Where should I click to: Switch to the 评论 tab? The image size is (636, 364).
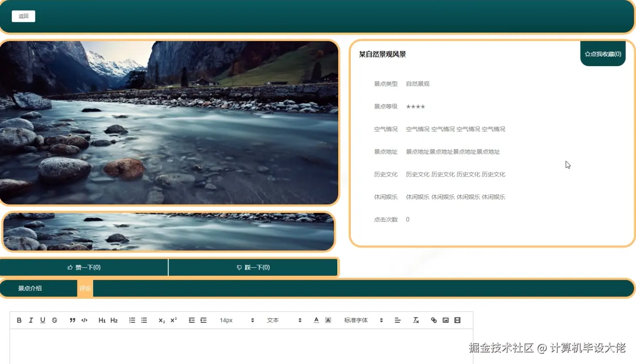[85, 288]
